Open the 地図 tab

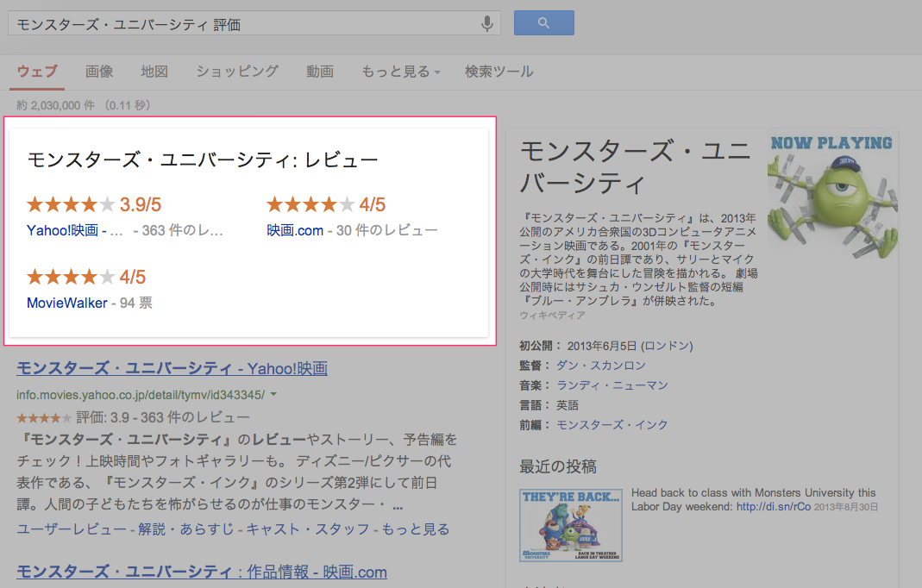click(x=154, y=72)
